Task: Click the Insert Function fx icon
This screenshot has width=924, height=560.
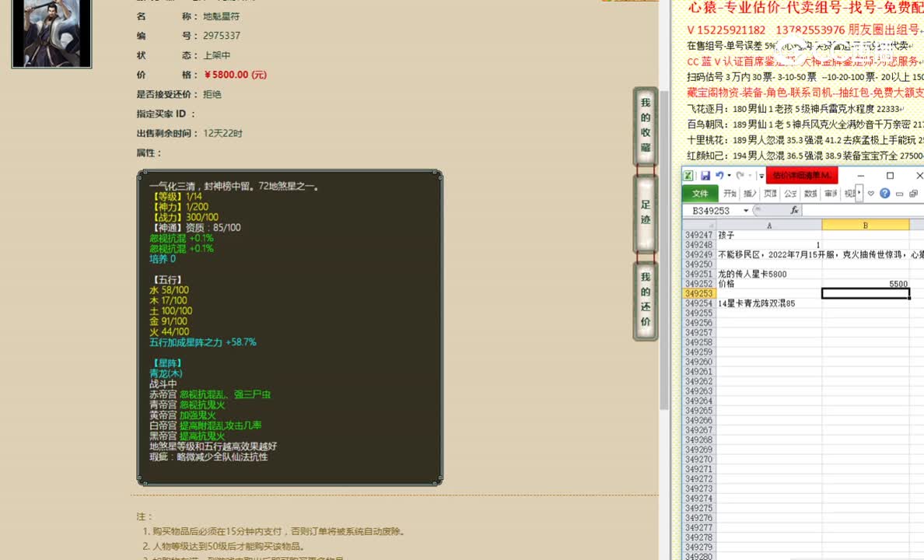Action: point(796,210)
